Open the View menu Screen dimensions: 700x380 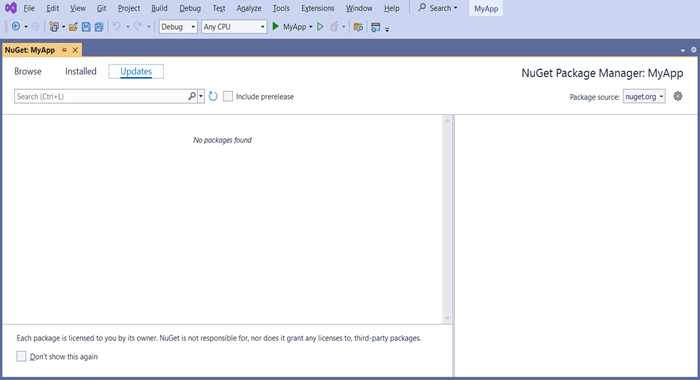pyautogui.click(x=78, y=8)
